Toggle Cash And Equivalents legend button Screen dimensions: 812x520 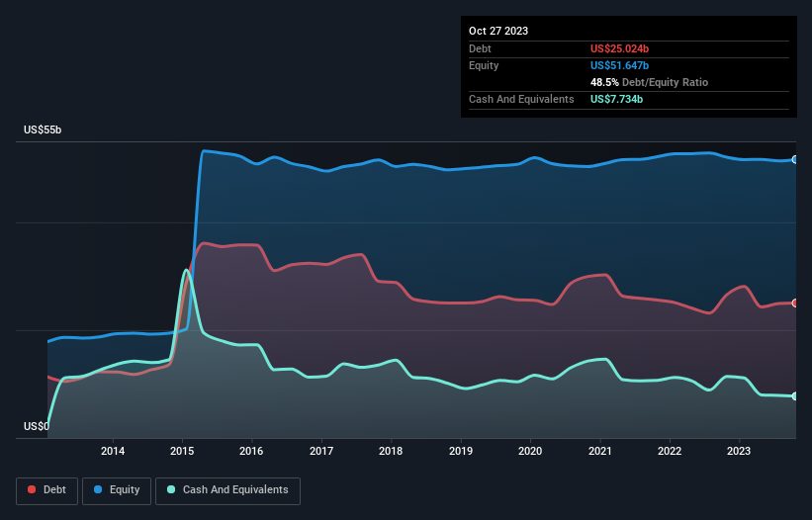tap(227, 490)
